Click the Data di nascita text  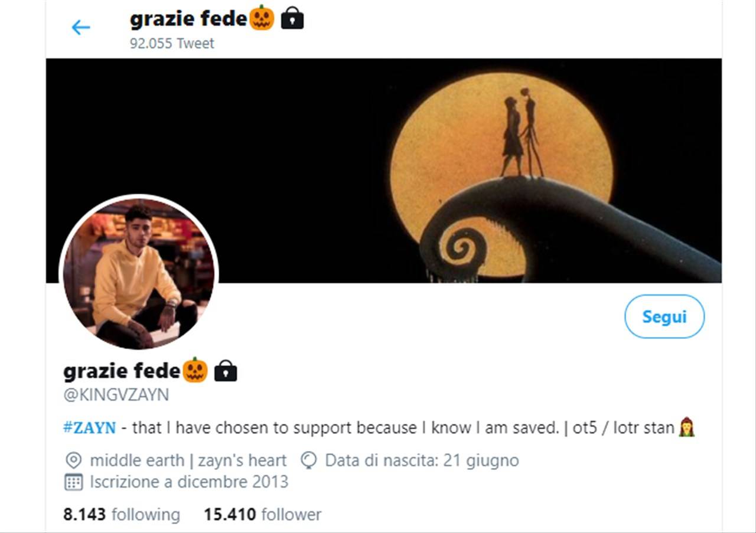[x=422, y=460]
